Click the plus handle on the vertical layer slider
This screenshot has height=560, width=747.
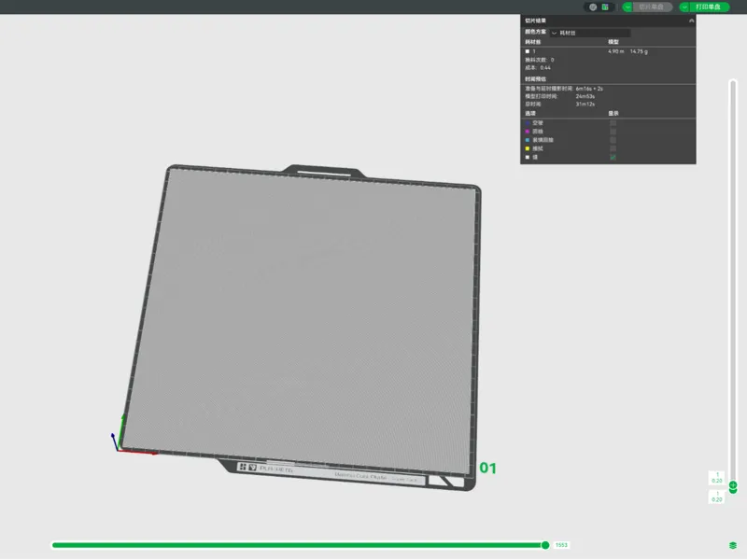pyautogui.click(x=733, y=484)
